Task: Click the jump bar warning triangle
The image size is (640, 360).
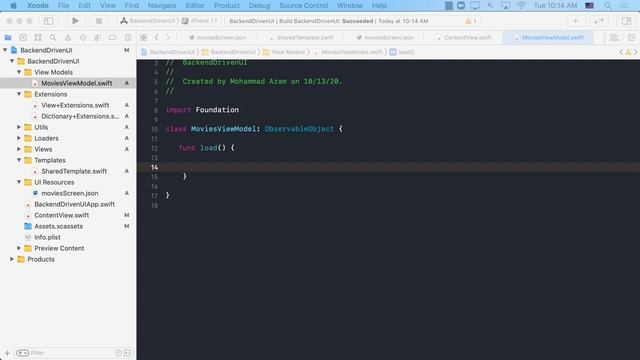Action: tap(629, 52)
